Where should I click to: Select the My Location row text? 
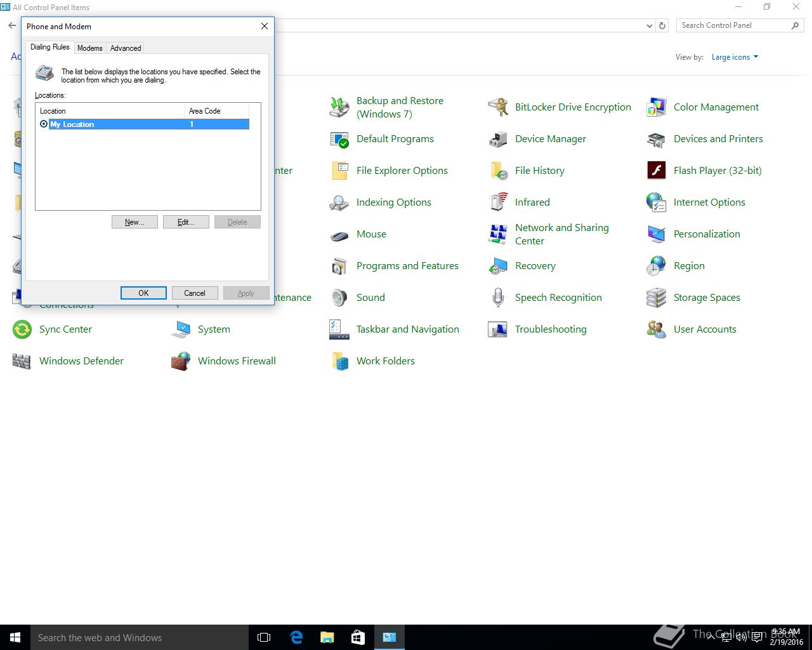pyautogui.click(x=72, y=124)
